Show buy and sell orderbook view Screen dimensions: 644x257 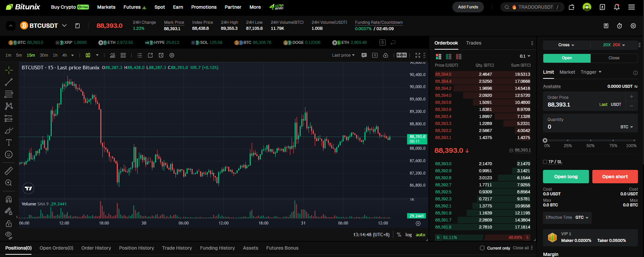[x=438, y=57]
